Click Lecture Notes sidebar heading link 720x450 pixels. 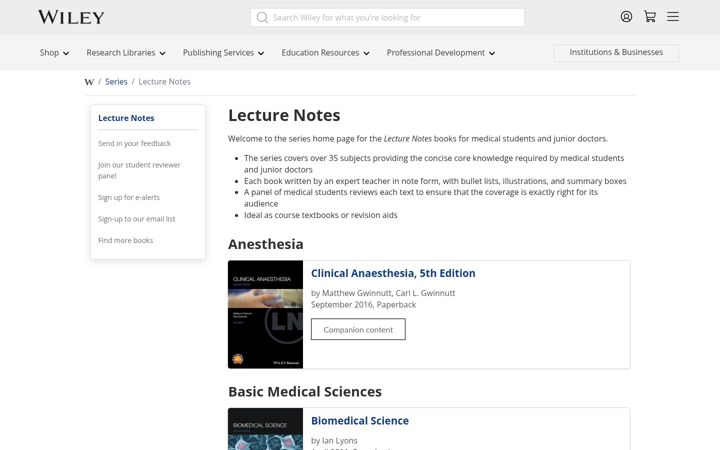click(x=126, y=118)
